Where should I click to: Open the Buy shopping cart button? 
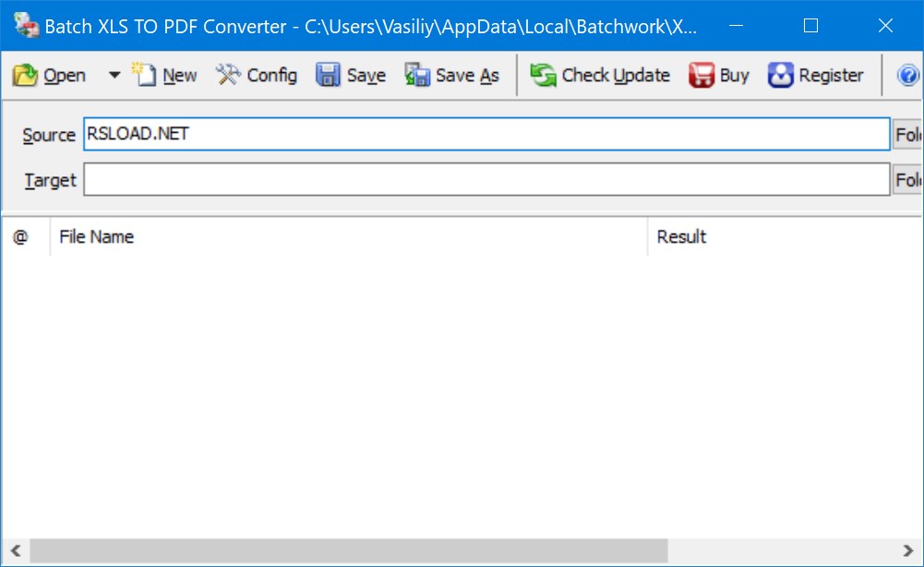click(x=719, y=76)
